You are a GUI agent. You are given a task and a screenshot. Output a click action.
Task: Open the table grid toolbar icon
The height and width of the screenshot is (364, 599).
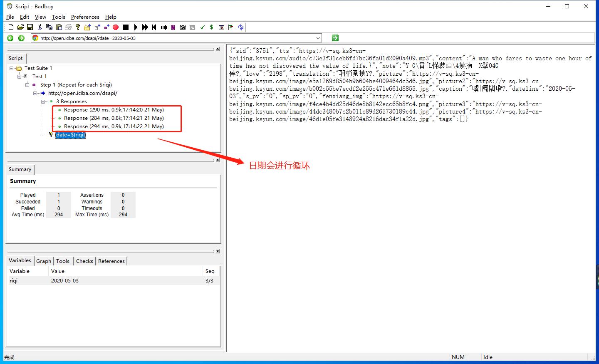pos(221,27)
